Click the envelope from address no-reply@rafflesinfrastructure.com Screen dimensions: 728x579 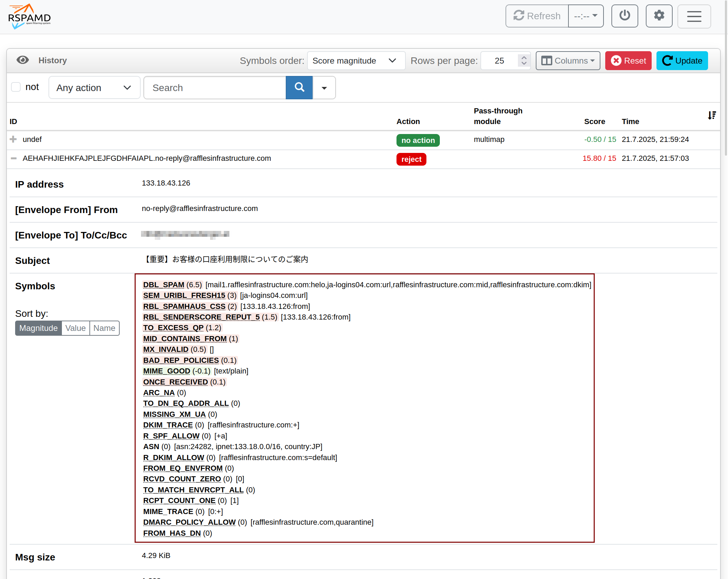pos(200,209)
